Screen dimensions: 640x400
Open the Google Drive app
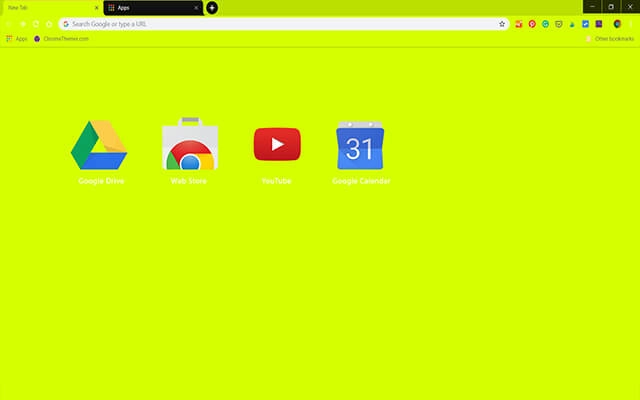pyautogui.click(x=99, y=145)
